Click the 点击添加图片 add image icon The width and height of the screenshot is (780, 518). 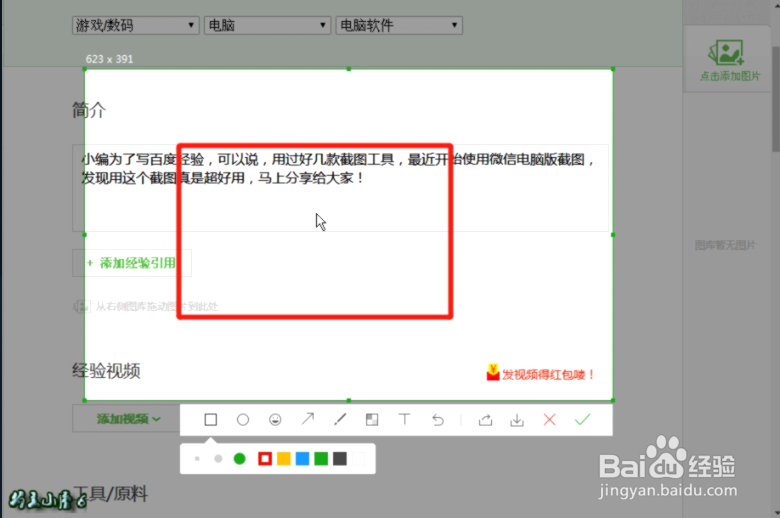[727, 53]
